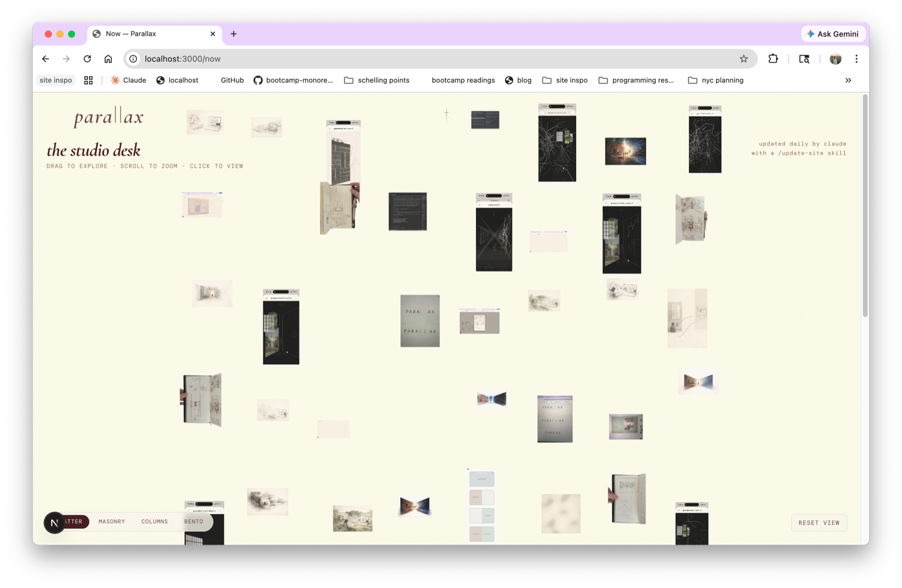Expand the hidden bookmarks with the overflow chevron
Viewport: 902px width, 588px height.
click(848, 80)
